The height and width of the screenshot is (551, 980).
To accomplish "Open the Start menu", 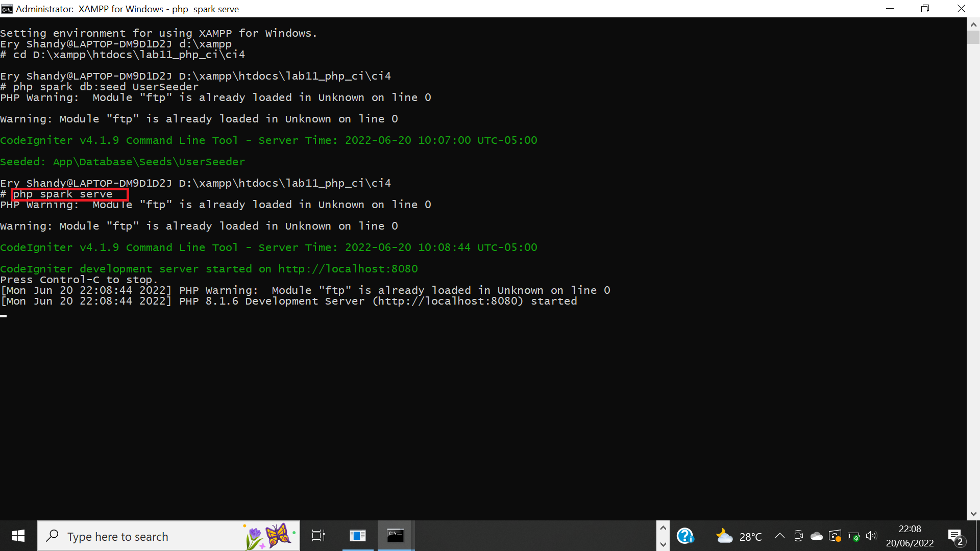I will pyautogui.click(x=18, y=536).
